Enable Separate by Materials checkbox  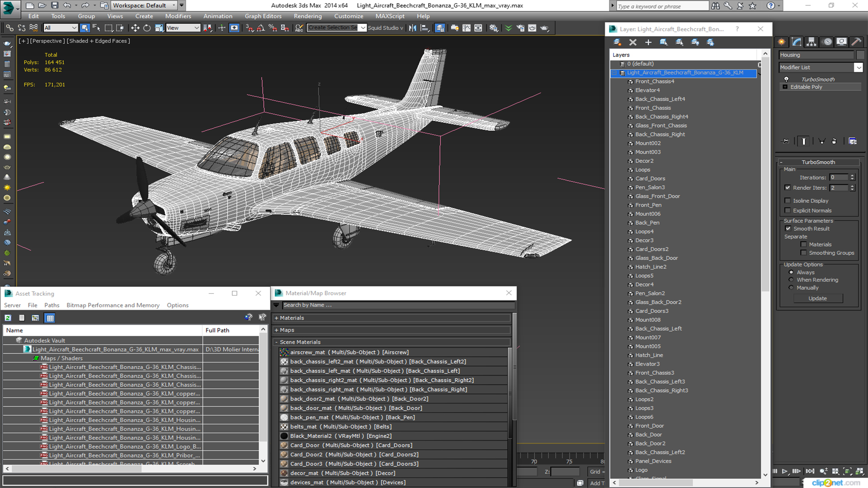803,244
